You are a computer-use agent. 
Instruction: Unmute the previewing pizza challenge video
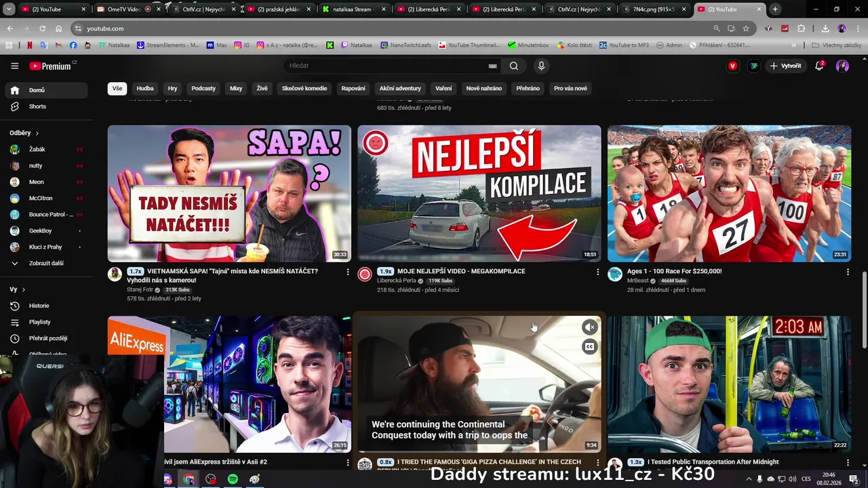590,327
